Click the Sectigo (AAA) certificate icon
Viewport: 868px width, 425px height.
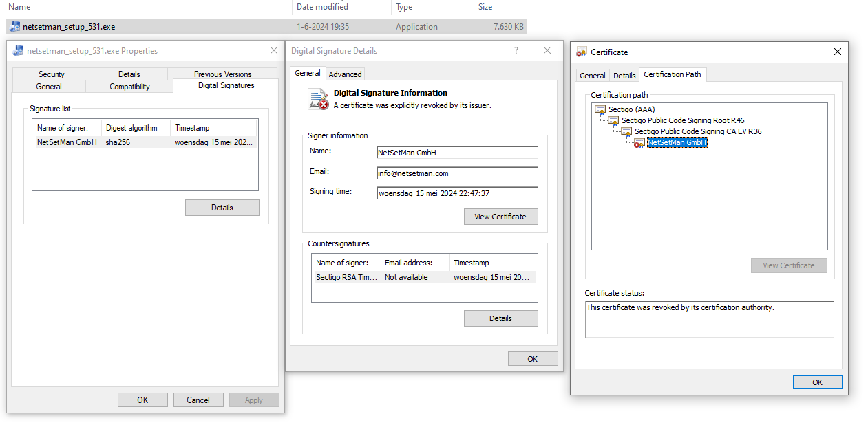coord(600,110)
